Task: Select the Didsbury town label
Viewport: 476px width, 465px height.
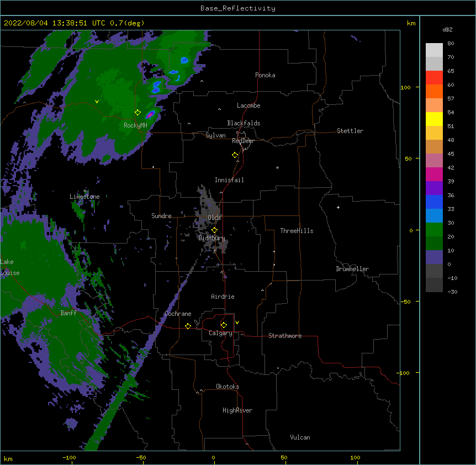Action: click(x=211, y=238)
